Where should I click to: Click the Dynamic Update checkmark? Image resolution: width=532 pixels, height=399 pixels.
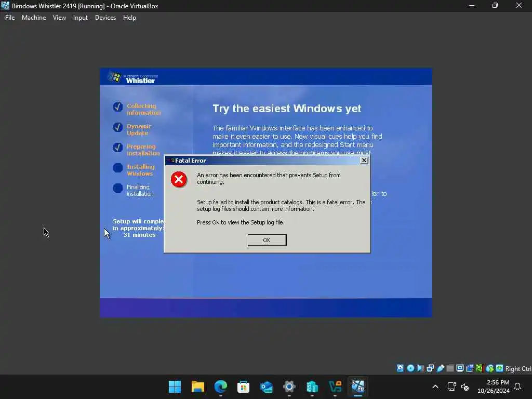[x=118, y=127]
